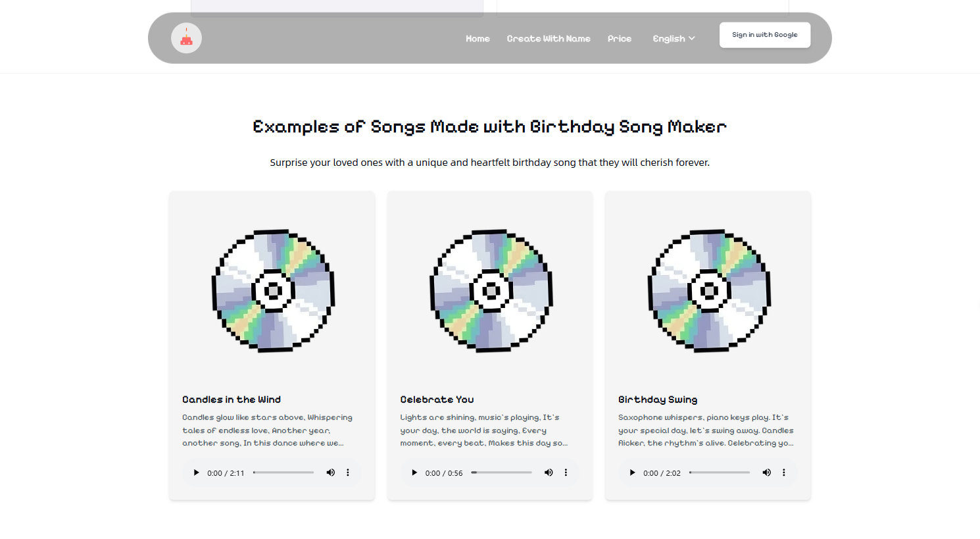Go to the Home page

[478, 39]
